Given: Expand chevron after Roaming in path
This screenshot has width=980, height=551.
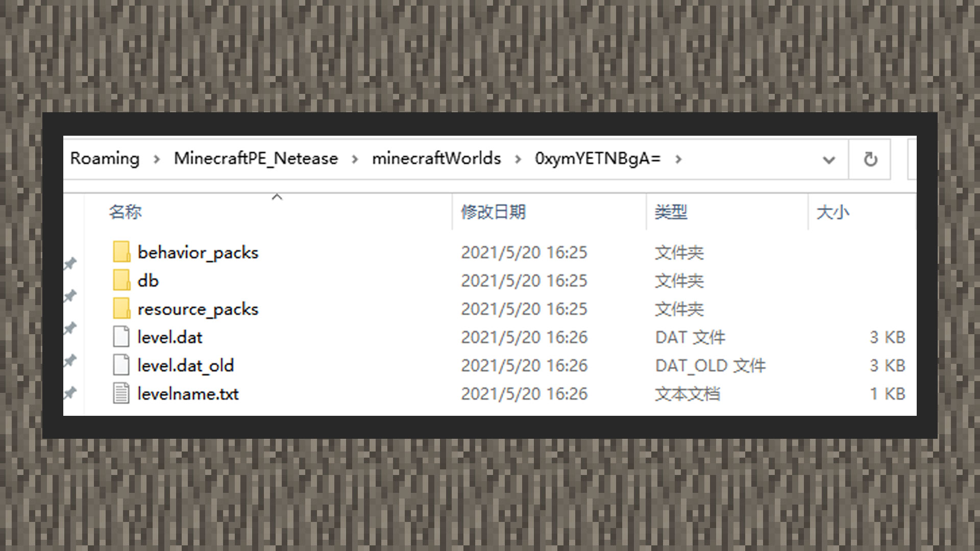Looking at the screenshot, I should (x=157, y=160).
